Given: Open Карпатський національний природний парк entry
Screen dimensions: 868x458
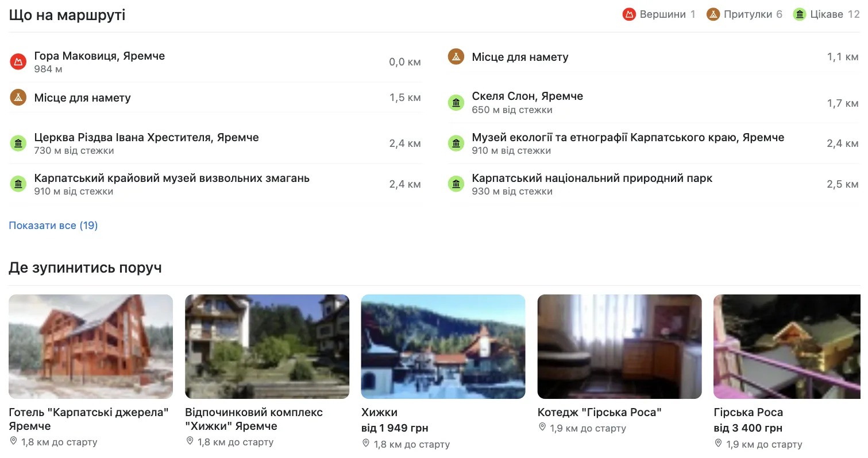Looking at the screenshot, I should click(x=592, y=178).
